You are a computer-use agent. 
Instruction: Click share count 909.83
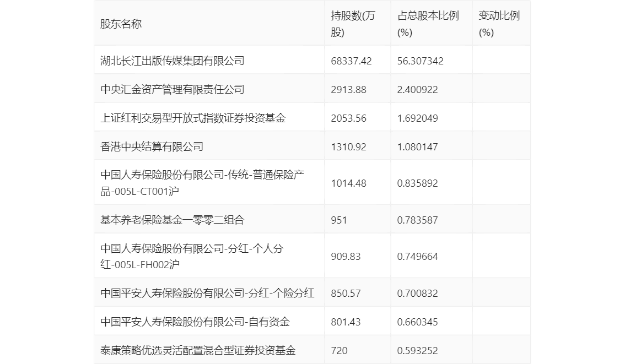[x=346, y=257]
